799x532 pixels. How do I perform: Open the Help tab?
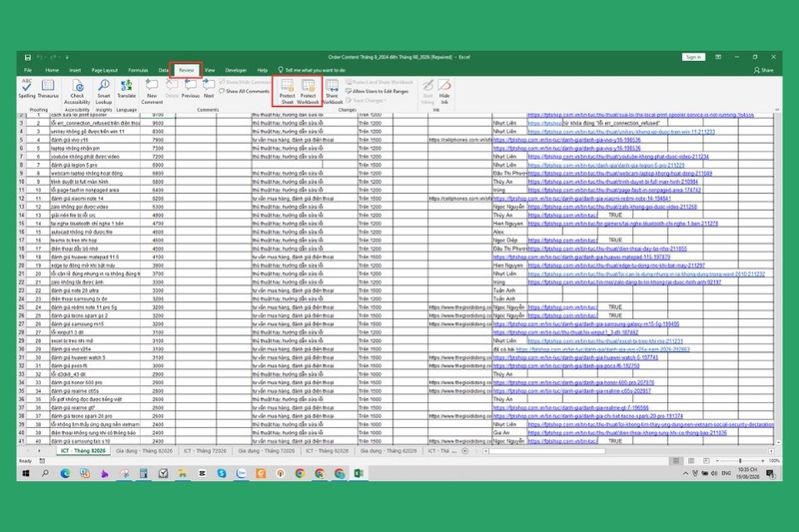[x=262, y=70]
